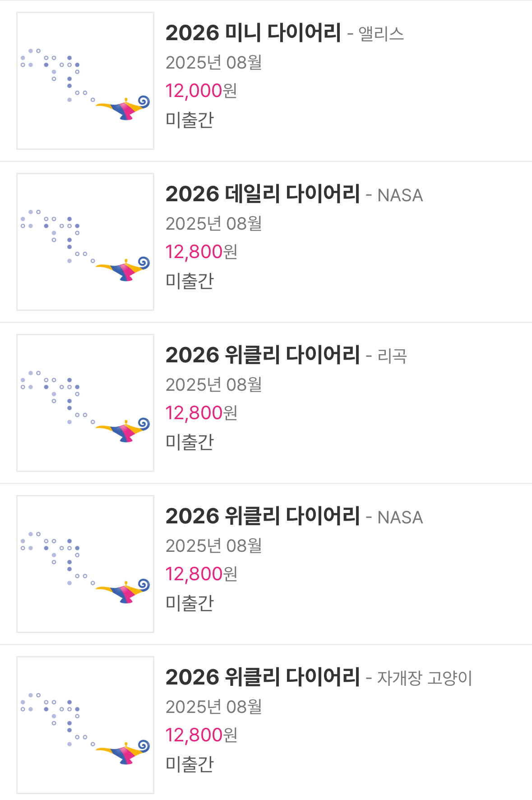The image size is (532, 800).
Task: Click the 12,800원 price of 데일리 다이어리
Action: 201,252
